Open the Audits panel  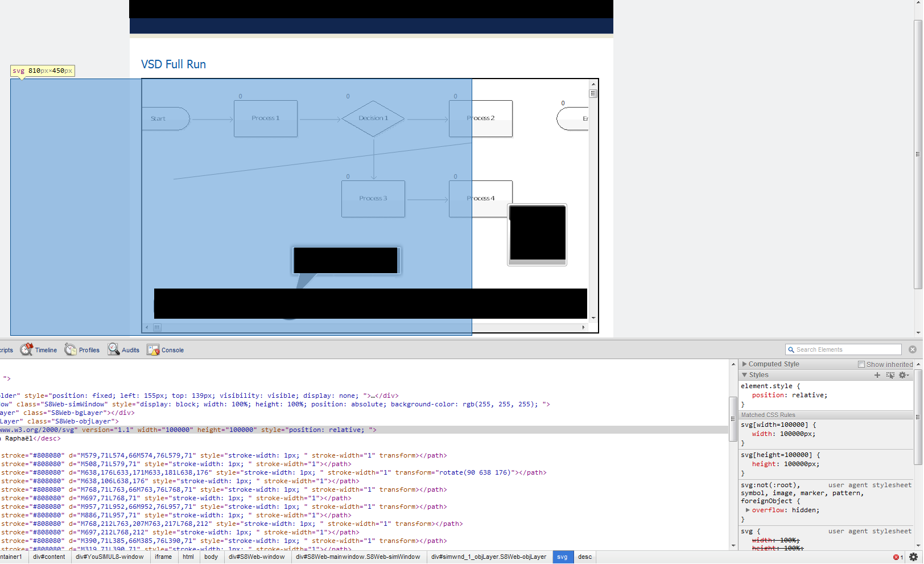point(130,349)
